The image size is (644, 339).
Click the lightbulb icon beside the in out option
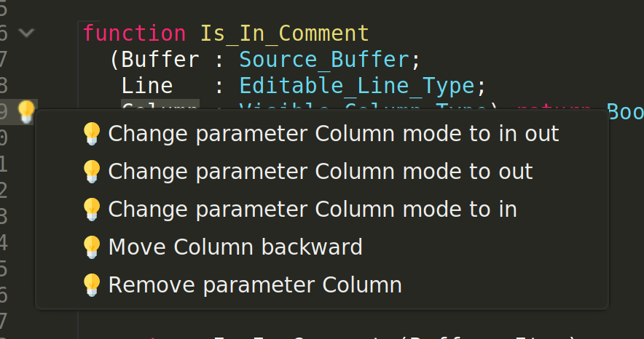92,134
